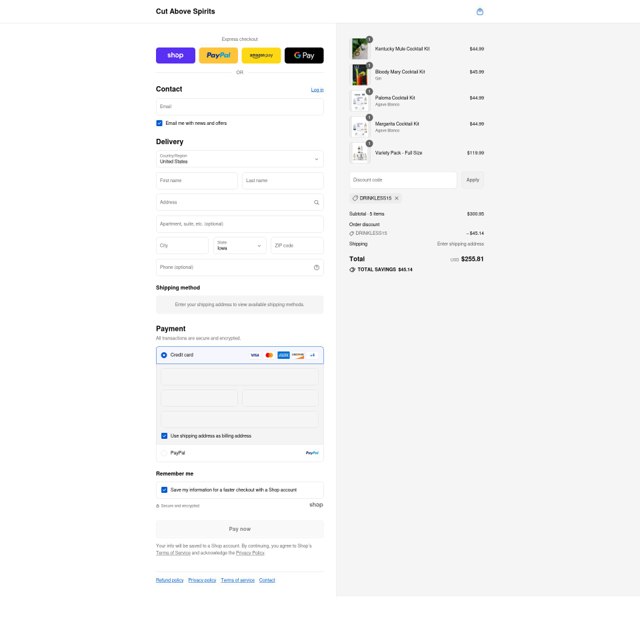Toggle Use shipping address as billing address

pos(164,436)
